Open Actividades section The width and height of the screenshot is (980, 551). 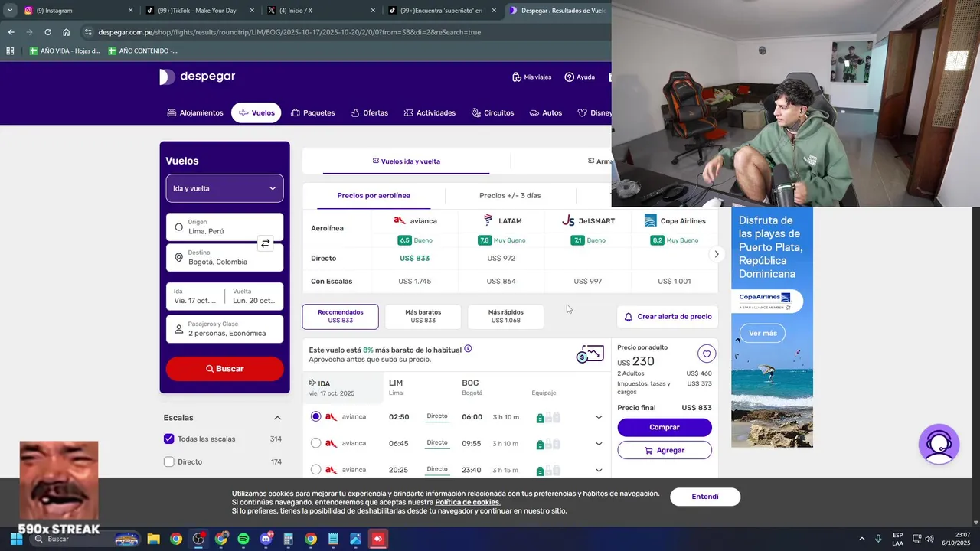[430, 112]
